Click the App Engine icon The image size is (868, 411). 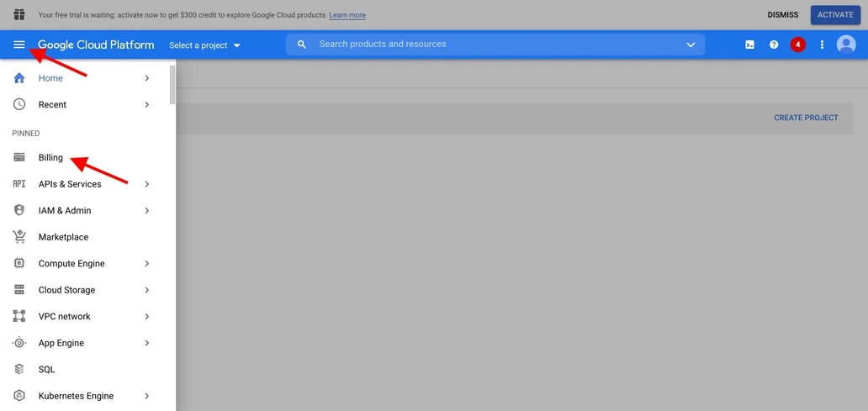tap(19, 343)
